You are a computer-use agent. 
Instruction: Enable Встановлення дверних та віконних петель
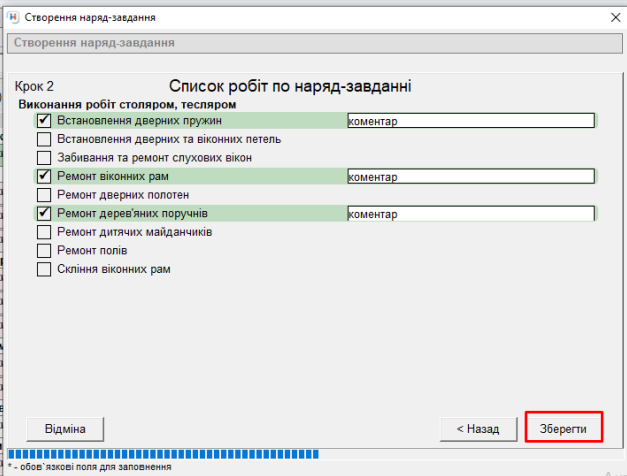(44, 139)
